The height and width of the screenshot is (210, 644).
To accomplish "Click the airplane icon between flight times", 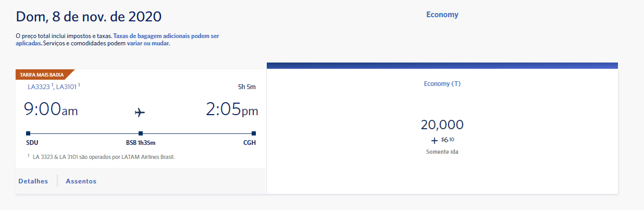I will 140,112.
